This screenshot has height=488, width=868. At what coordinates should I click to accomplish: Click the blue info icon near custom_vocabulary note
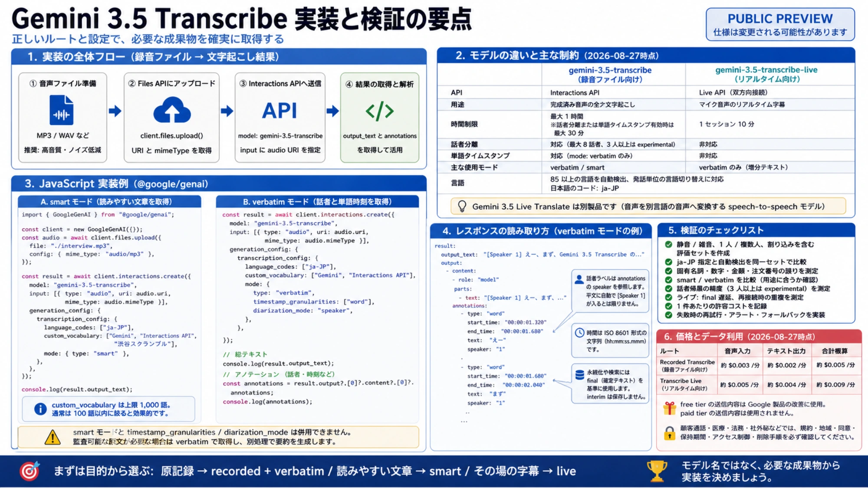click(x=40, y=409)
